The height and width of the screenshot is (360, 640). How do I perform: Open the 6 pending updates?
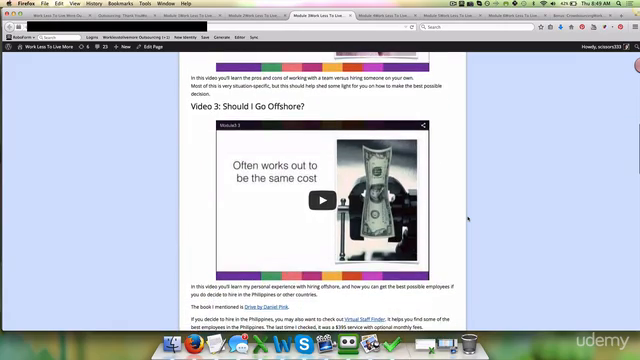(x=84, y=47)
